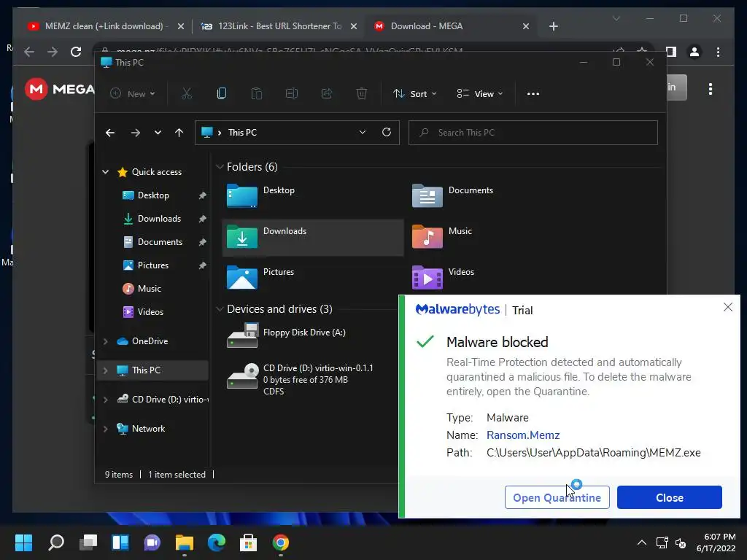Expand the OneDrive tree node

pos(105,341)
